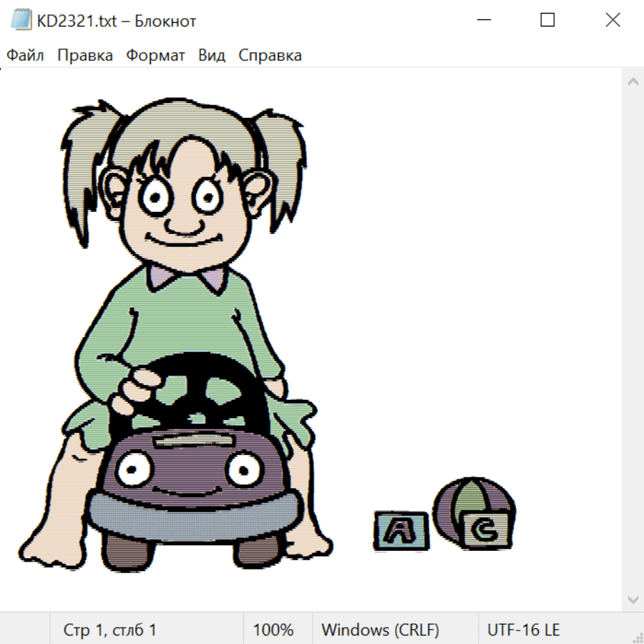Maximize the Блокнот window

547,21
